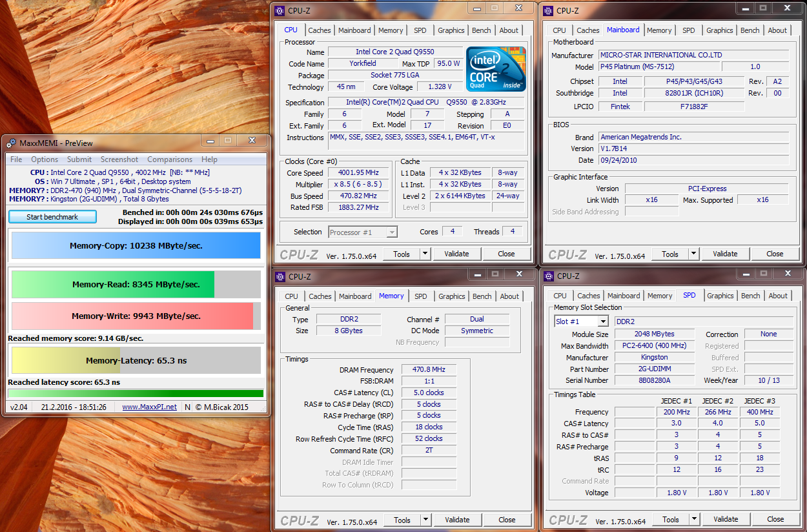Viewport: 807px width, 532px height.
Task: Click the Memory-Read 8345 MByte/sec result bar
Action: pos(136,284)
